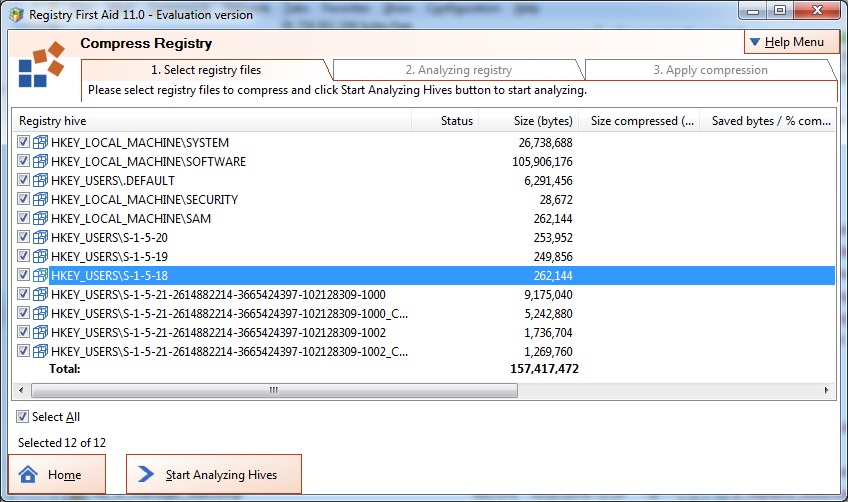Click the Saved bytes / % com... header
This screenshot has width=848, height=502.
pos(767,121)
